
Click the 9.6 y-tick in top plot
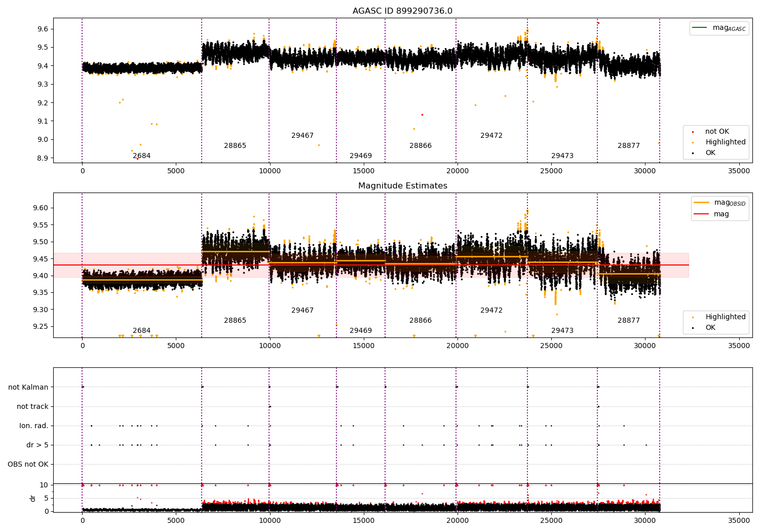pyautogui.click(x=43, y=29)
